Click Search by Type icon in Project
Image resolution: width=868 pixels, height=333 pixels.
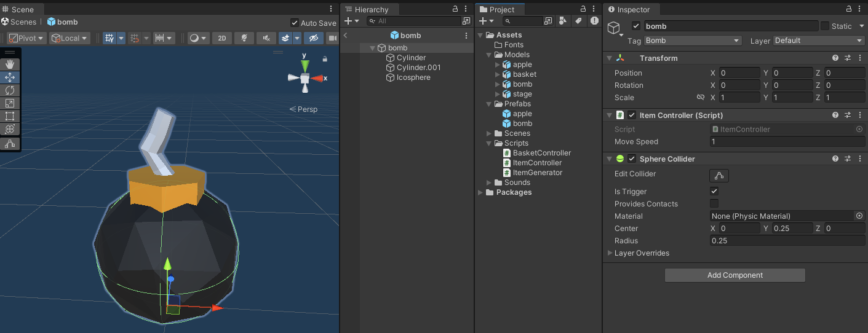tap(563, 21)
